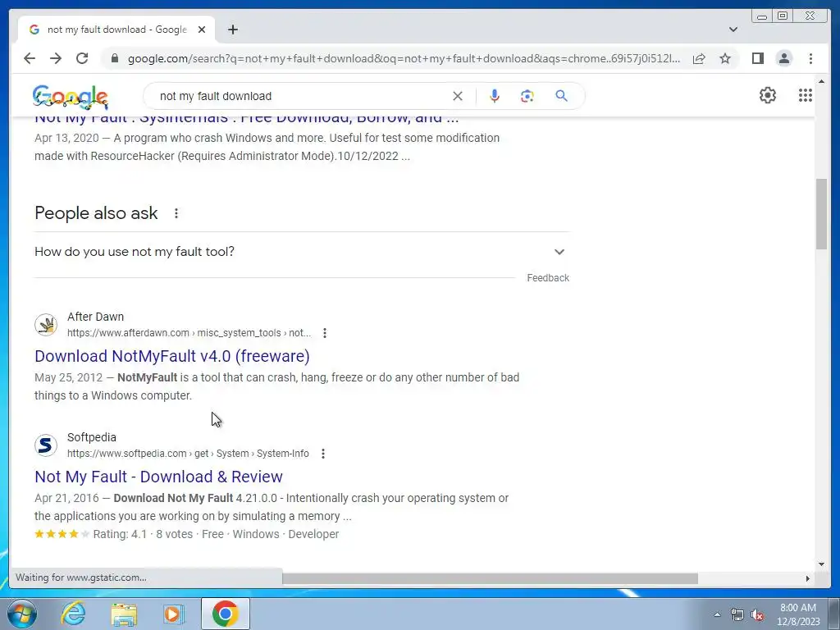This screenshot has width=840, height=630.
Task: Open After Dawn result options menu
Action: (325, 333)
